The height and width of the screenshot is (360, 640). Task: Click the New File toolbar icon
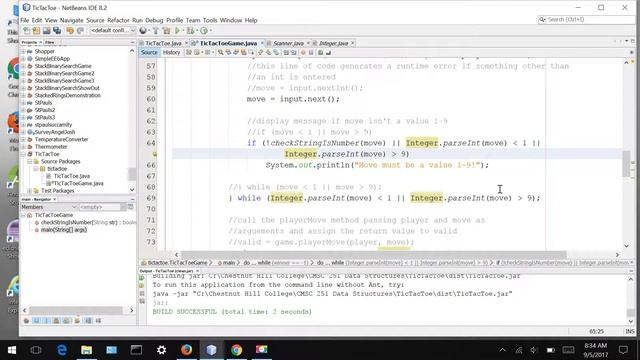click(x=27, y=31)
